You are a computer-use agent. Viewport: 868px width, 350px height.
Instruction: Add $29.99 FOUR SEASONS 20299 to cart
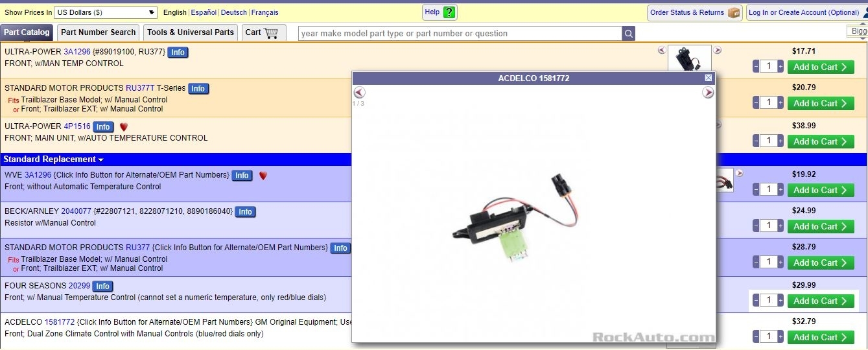(x=821, y=301)
